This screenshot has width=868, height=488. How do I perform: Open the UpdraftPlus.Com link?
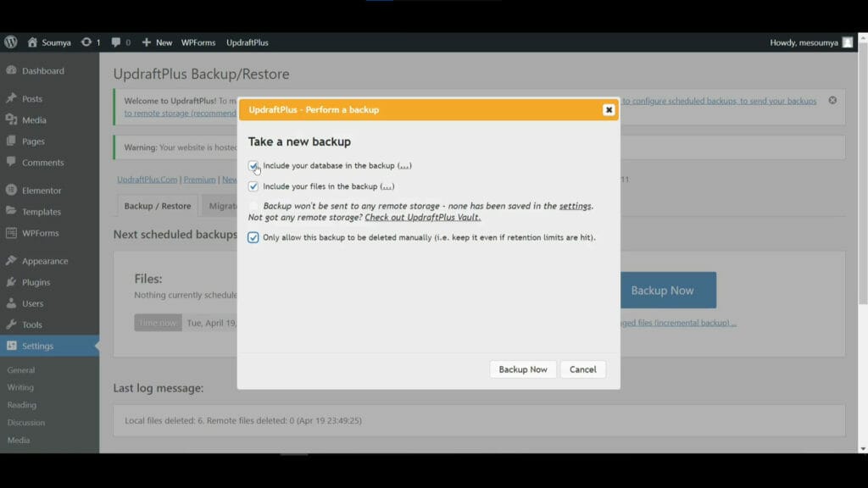click(147, 180)
